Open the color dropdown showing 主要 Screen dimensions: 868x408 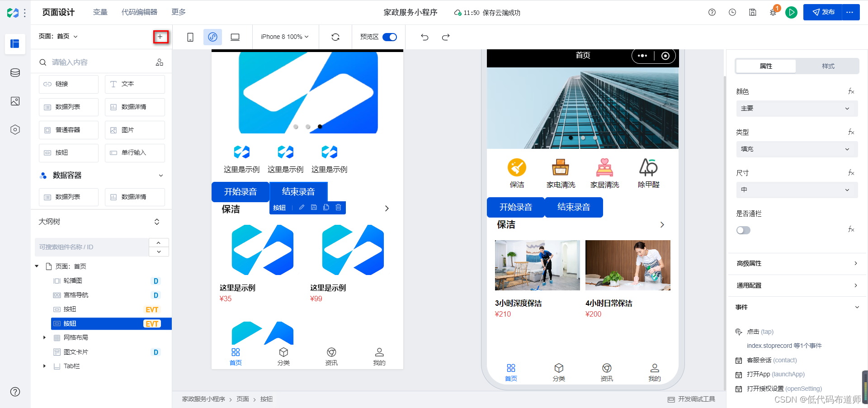pyautogui.click(x=797, y=109)
